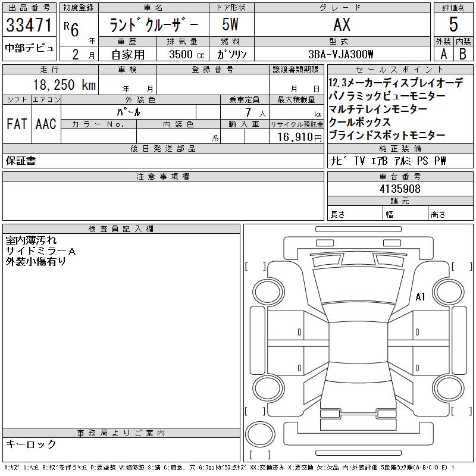The height and width of the screenshot is (476, 476).
Task: Click the equipment line ナビ TV エアB
Action: 388,161
